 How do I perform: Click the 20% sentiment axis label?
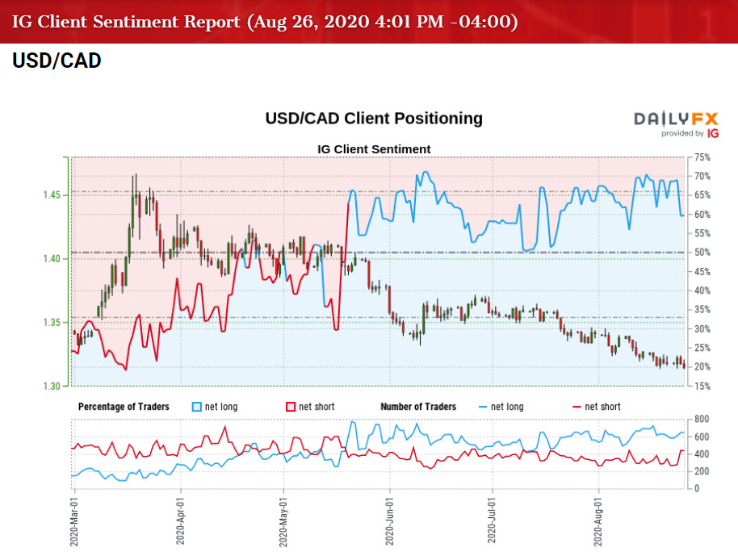click(702, 367)
